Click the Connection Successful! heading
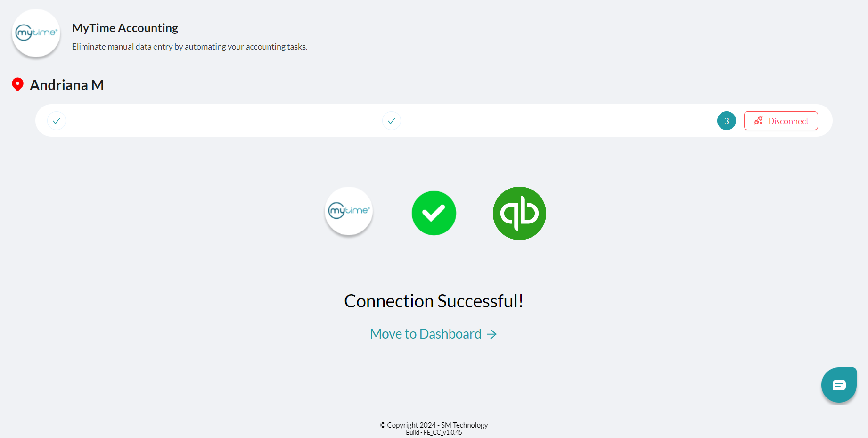Screen dimensions: 868x438 coord(434,301)
